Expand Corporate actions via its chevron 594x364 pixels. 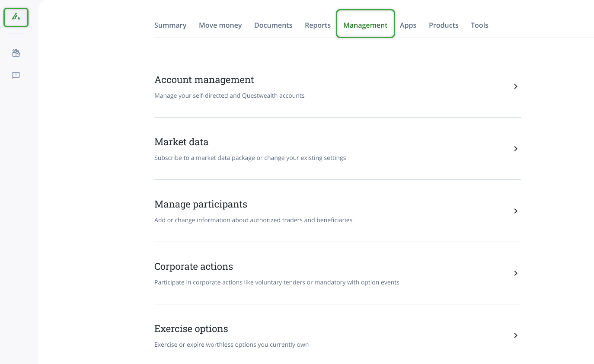click(x=515, y=273)
